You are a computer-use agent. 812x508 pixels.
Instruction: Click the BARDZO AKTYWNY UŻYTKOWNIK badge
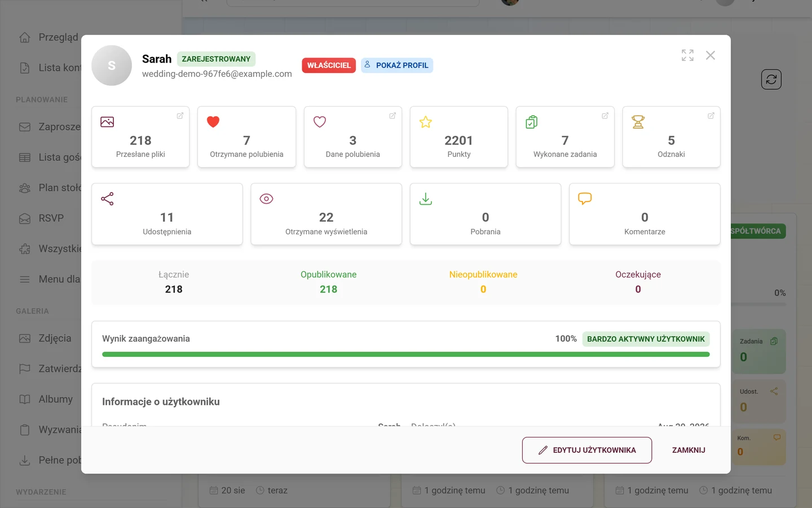click(x=646, y=339)
